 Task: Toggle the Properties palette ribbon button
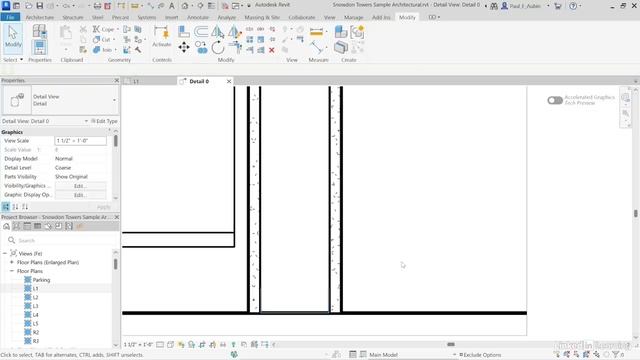(40, 47)
